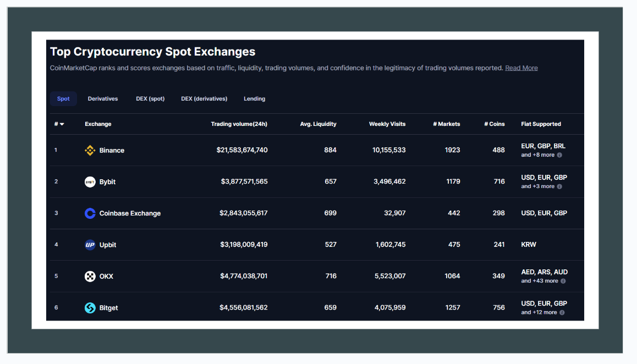Click 'Top Cryptocurrency Spot Exchanges' heading
This screenshot has height=364, width=637.
tap(153, 52)
